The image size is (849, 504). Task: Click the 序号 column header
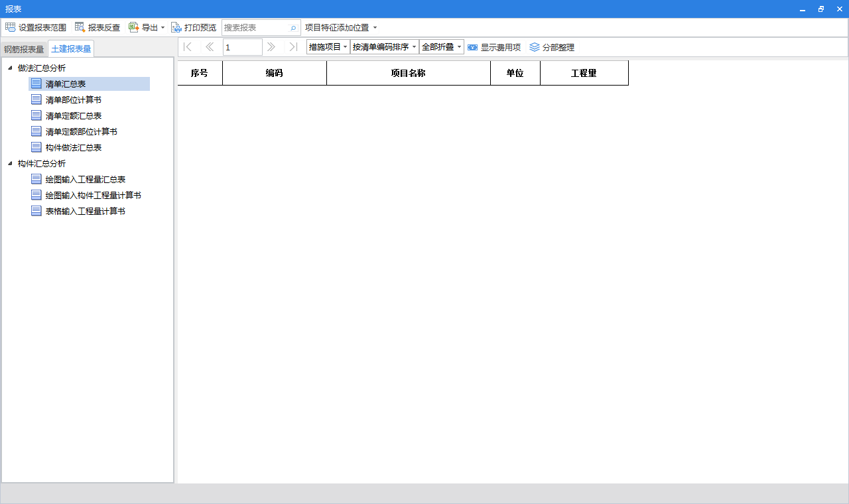tap(200, 73)
